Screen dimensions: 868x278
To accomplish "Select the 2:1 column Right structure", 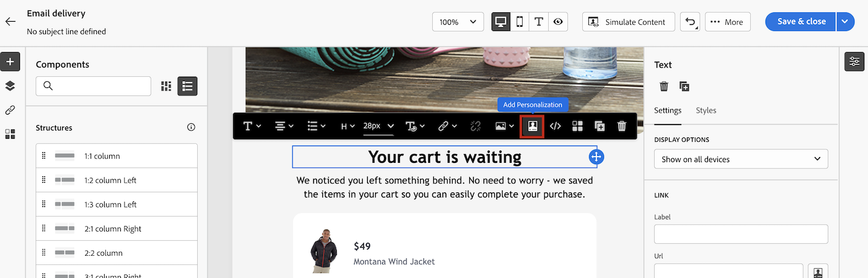I will click(117, 228).
